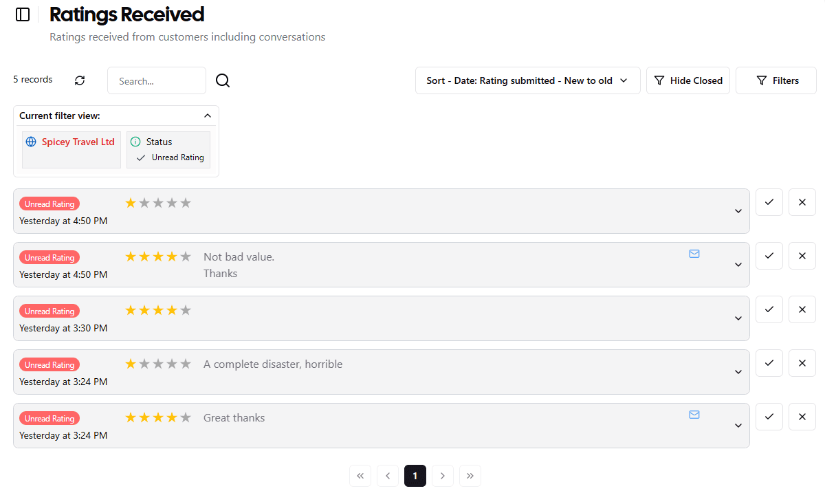Click the globe icon beside Spicey Travel Ltd
Screen dimensions: 825x504
[31, 142]
